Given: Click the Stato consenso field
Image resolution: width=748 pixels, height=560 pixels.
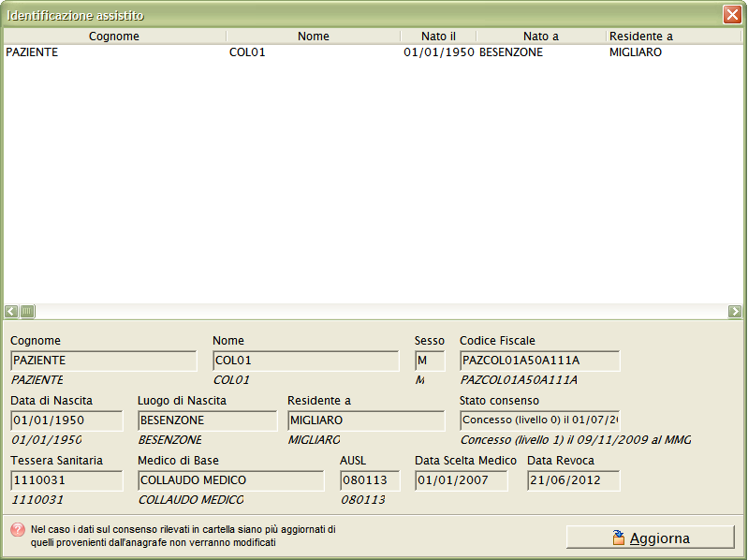Looking at the screenshot, I should [x=539, y=420].
